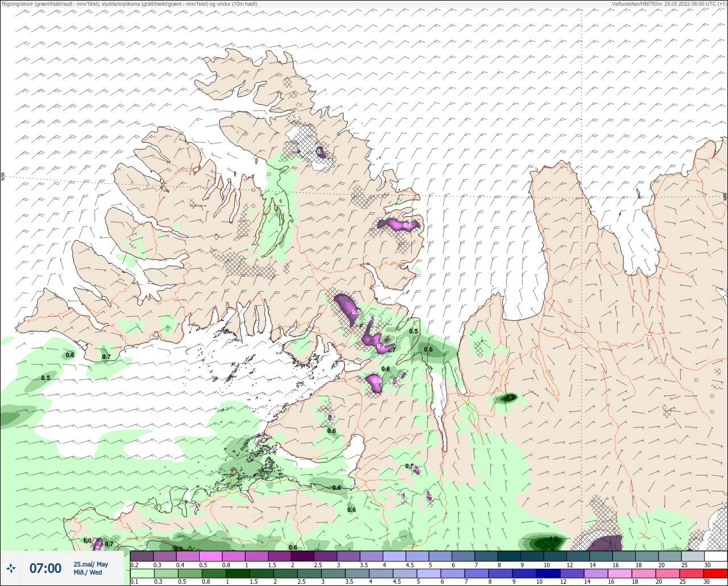Pick the white swatch ending the upper legend

point(715,556)
